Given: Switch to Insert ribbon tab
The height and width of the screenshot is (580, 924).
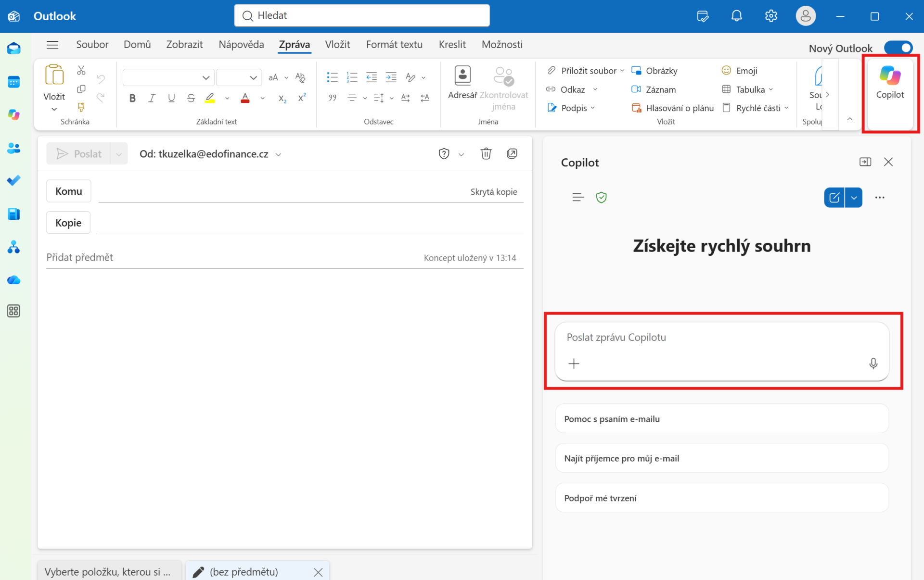Looking at the screenshot, I should (x=337, y=44).
